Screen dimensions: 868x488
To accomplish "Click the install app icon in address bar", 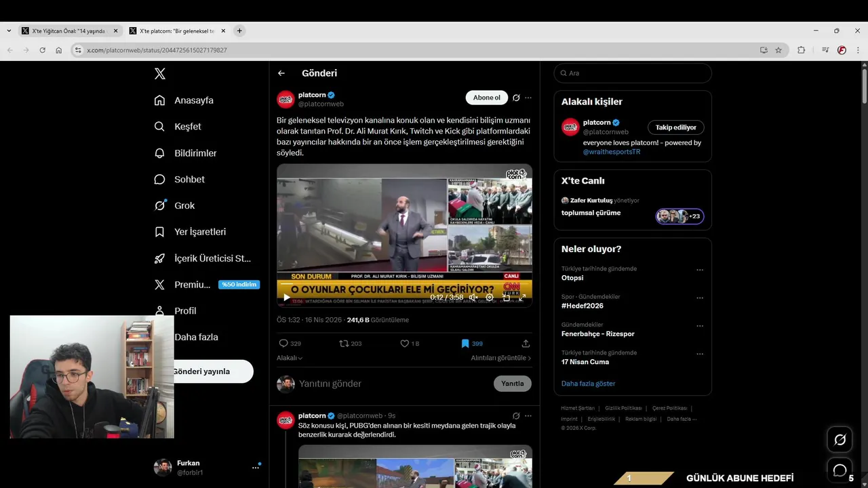I will click(764, 50).
